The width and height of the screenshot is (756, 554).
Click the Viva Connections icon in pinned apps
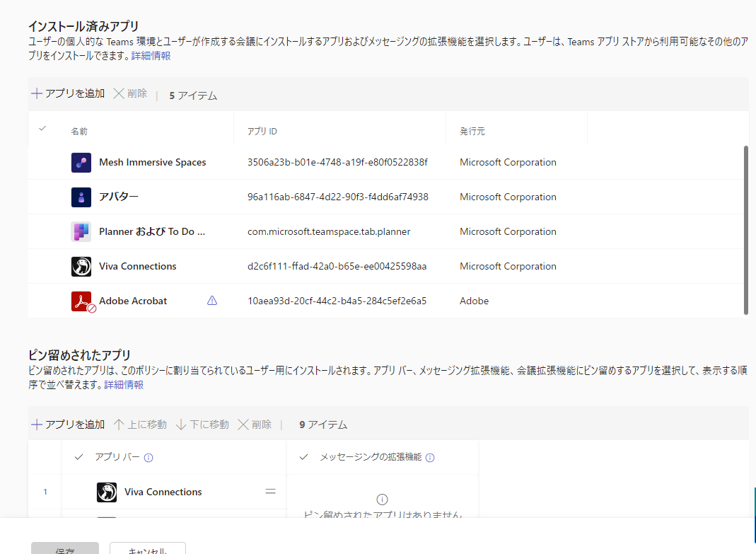107,492
